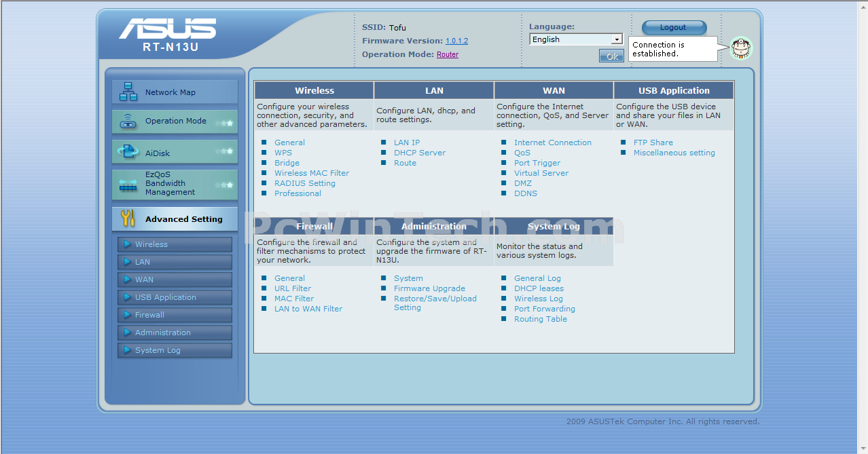
Task: Open the General Log link
Action: 537,278
